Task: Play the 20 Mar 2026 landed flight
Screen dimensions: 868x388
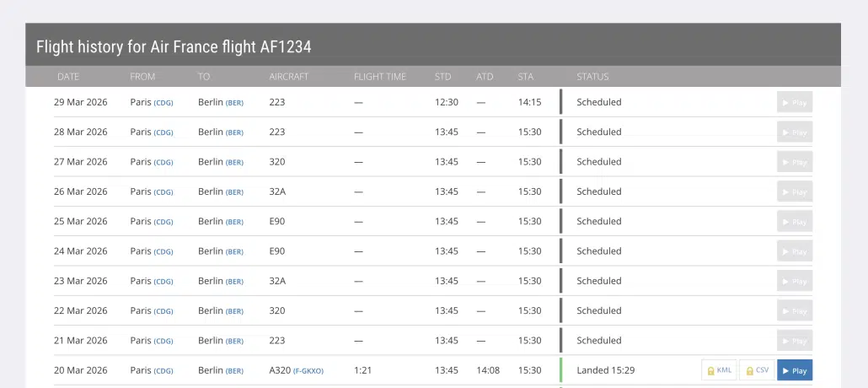Action: [x=795, y=370]
